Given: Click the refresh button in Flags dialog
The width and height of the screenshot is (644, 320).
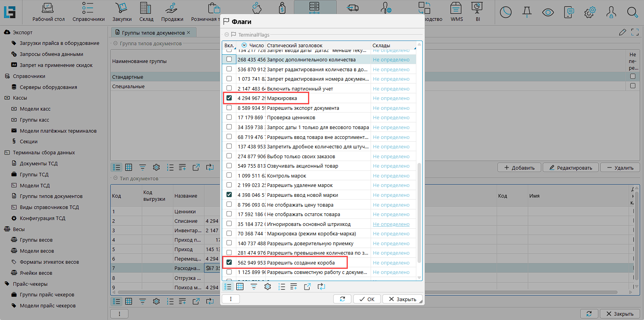Looking at the screenshot, I should coord(342,299).
